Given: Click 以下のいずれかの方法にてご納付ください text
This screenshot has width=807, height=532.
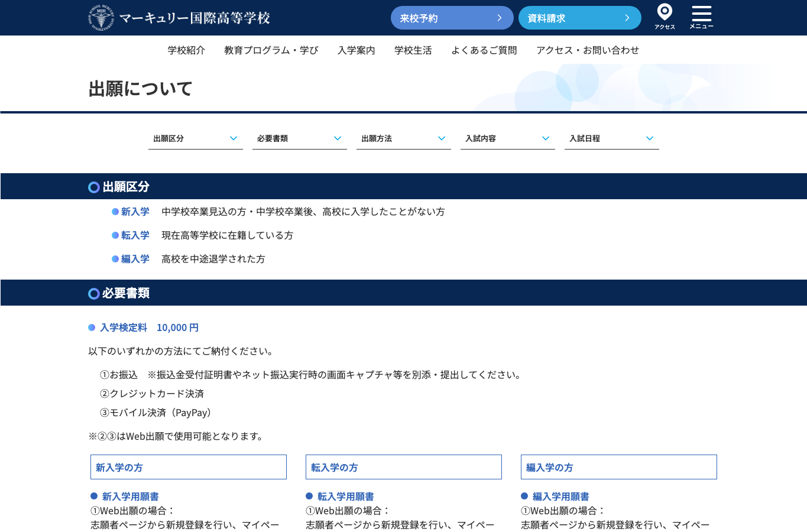Looking at the screenshot, I should pos(182,351).
